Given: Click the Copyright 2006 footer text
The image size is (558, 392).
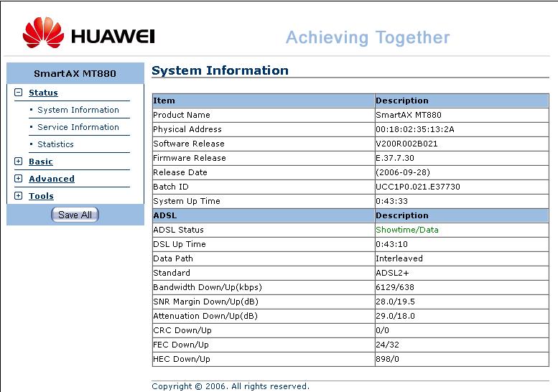Looking at the screenshot, I should click(231, 386).
